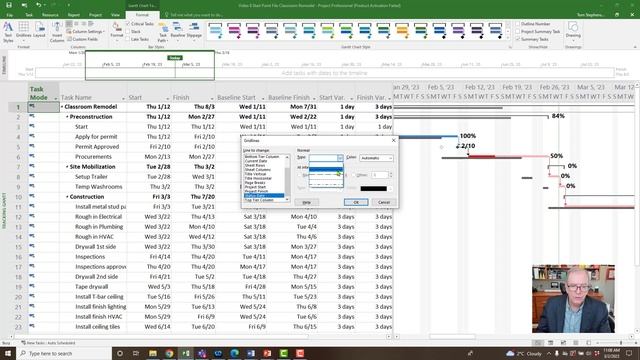Collapse the Site Mobilization summary task
This screenshot has width=640, height=360.
click(67, 167)
